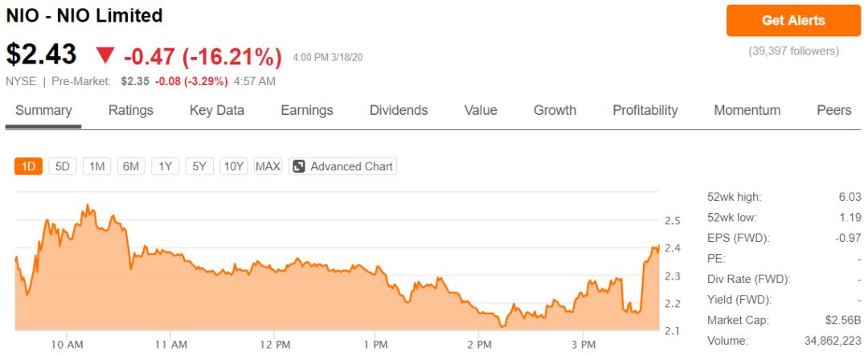Show the MAX chart range
This screenshot has width=868, height=356.
(268, 166)
